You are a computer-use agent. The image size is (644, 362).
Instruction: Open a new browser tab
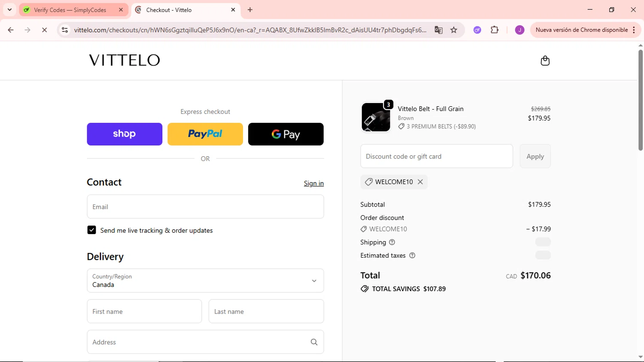tap(250, 9)
